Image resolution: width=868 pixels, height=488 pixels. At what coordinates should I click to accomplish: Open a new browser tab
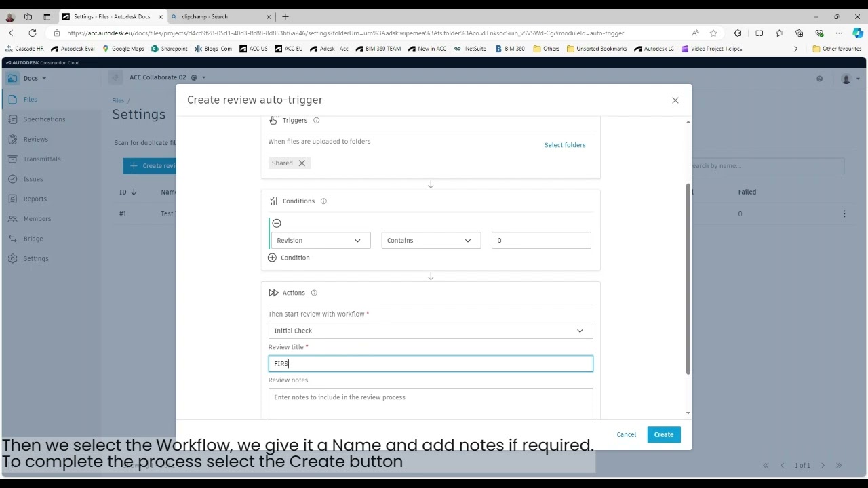click(285, 17)
